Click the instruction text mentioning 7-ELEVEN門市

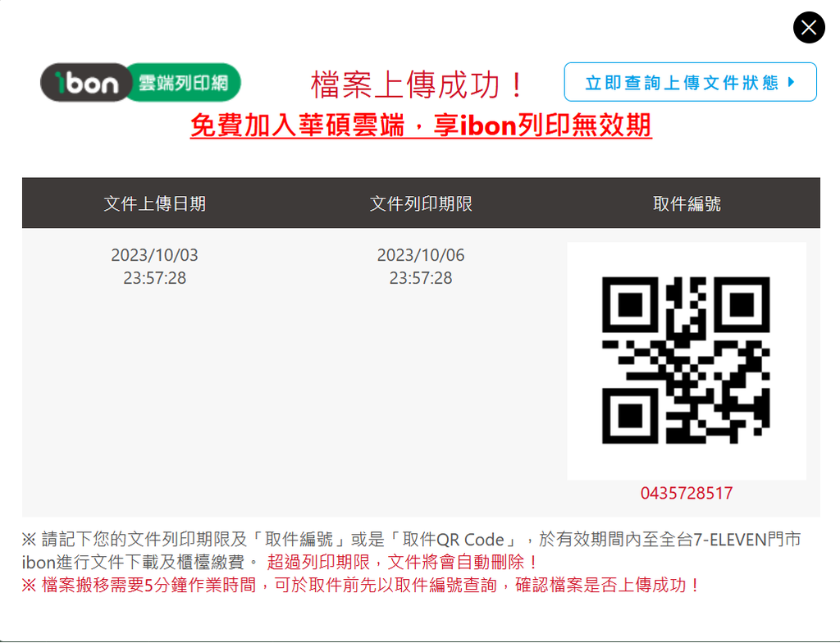pyautogui.click(x=412, y=550)
